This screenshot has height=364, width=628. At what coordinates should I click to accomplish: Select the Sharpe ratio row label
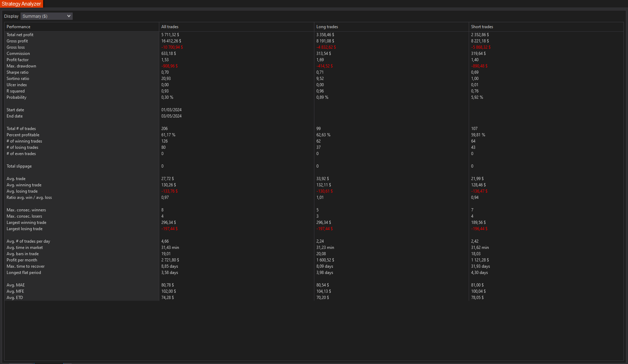pyautogui.click(x=17, y=72)
